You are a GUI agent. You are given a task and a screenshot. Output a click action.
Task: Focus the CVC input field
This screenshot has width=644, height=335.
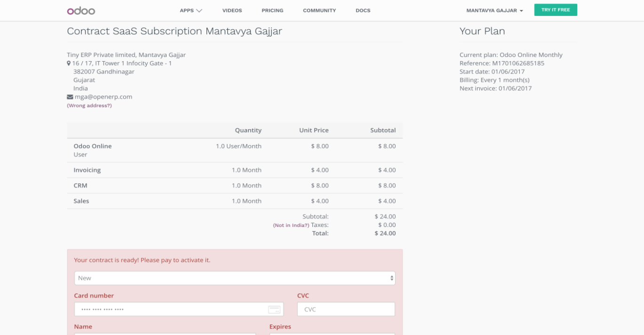pos(346,309)
